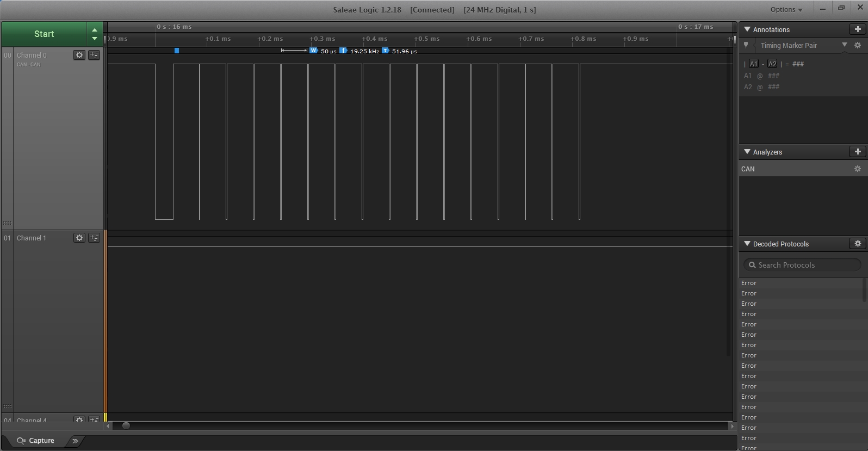Collapse the Decoded Protocols panel
The height and width of the screenshot is (451, 868).
point(747,244)
